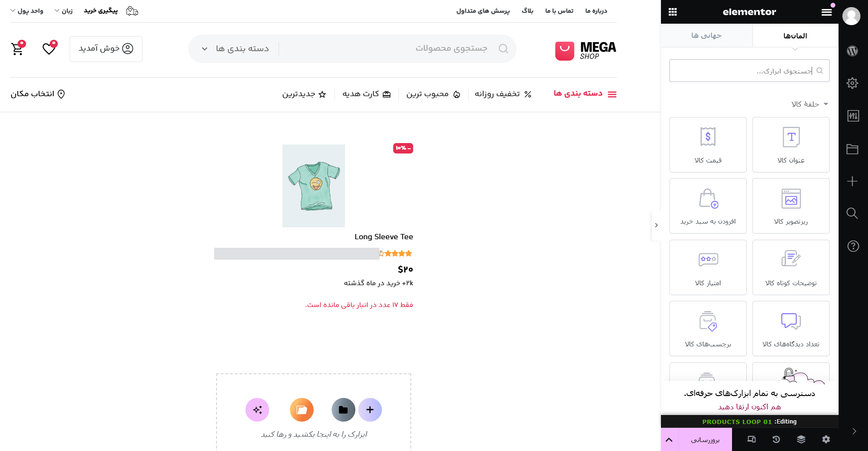Click the WordPress logo in the right sidebar
This screenshot has width=868, height=451.
tap(852, 51)
